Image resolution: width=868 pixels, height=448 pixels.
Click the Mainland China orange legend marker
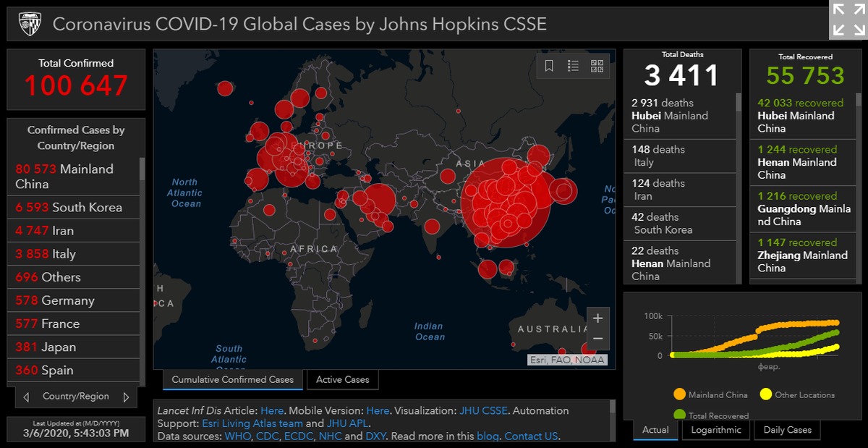point(678,394)
